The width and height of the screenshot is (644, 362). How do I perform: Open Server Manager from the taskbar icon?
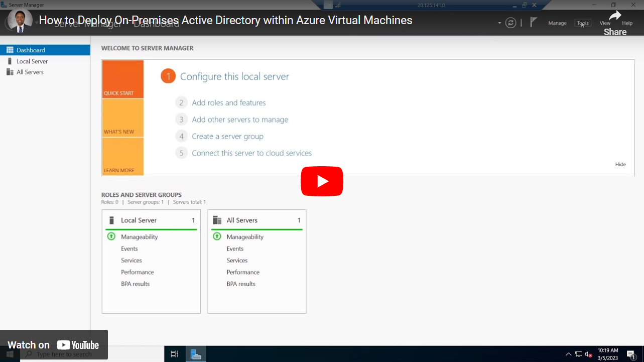[195, 353]
